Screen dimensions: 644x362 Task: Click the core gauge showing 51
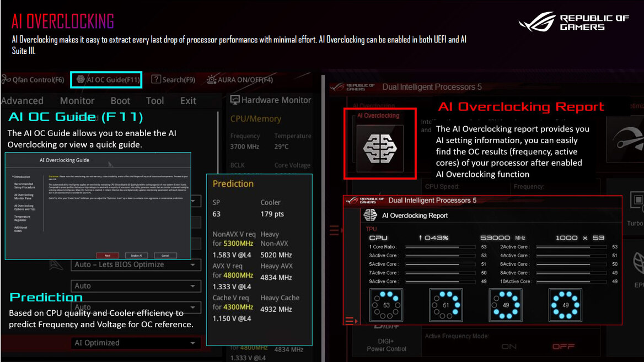(446, 305)
